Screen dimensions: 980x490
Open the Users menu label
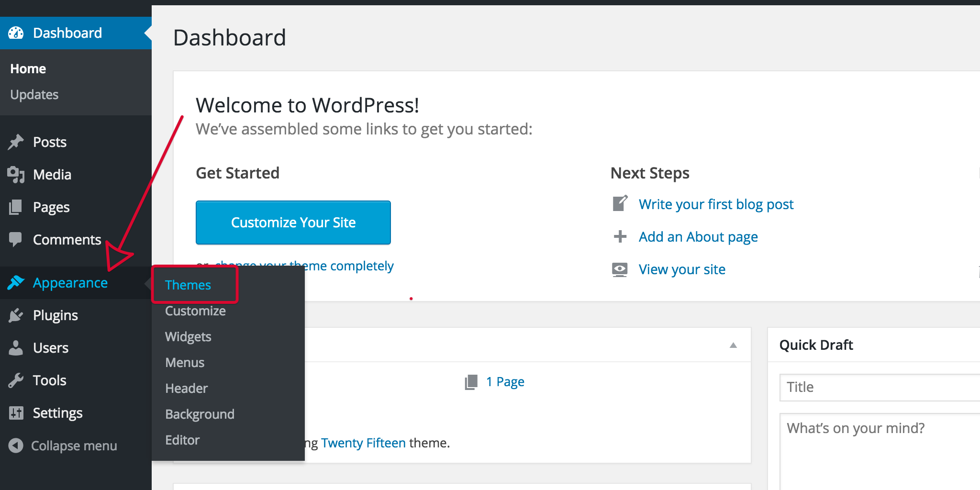point(51,348)
